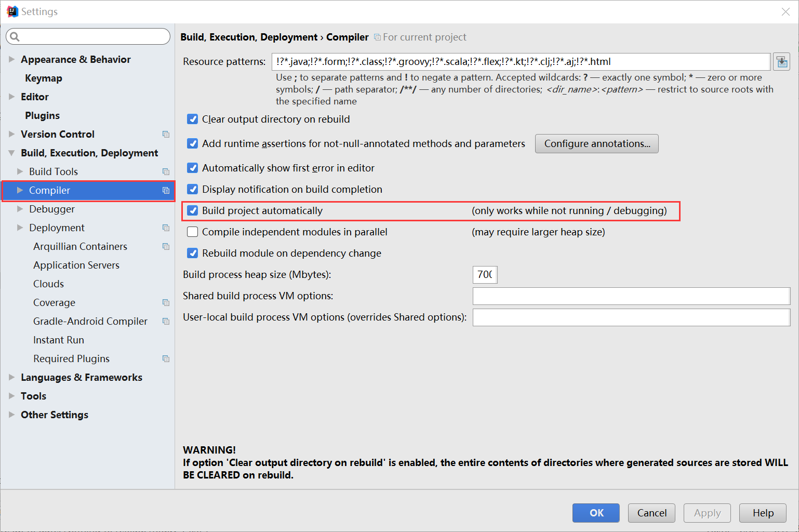
Task: Select Version Control label
Action: pyautogui.click(x=58, y=134)
